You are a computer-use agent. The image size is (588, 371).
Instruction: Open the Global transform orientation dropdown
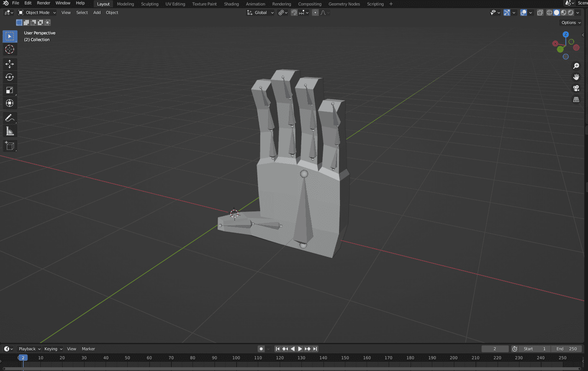(260, 12)
